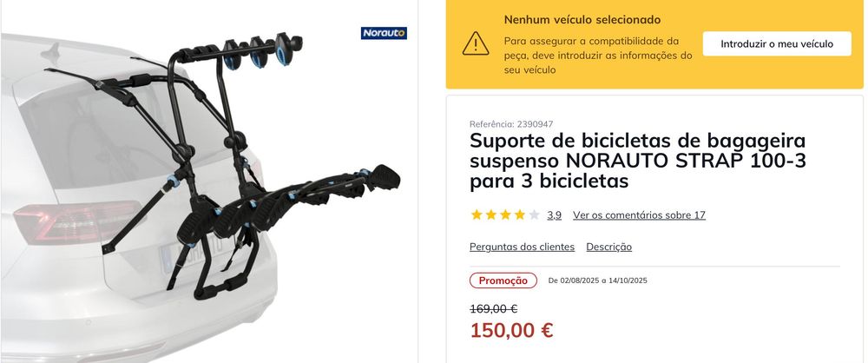
Task: Click the grey fifth rating star
Action: pos(534,215)
